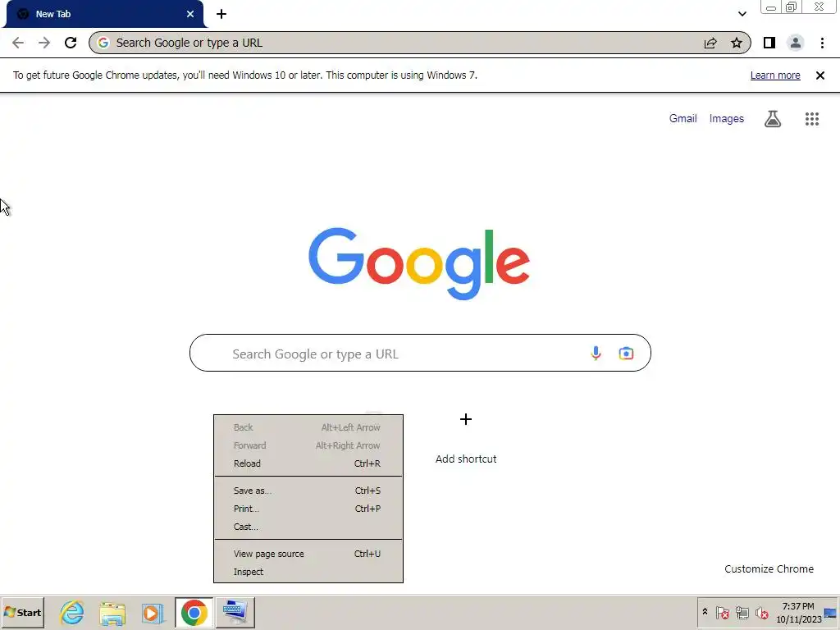Open the Images link
This screenshot has width=840, height=630.
(727, 118)
